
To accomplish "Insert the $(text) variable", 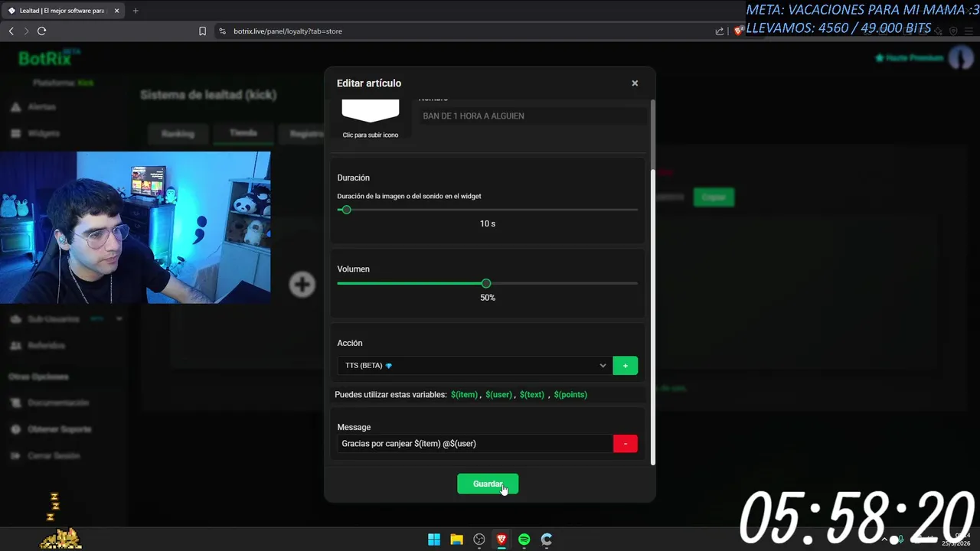I will pos(532,395).
